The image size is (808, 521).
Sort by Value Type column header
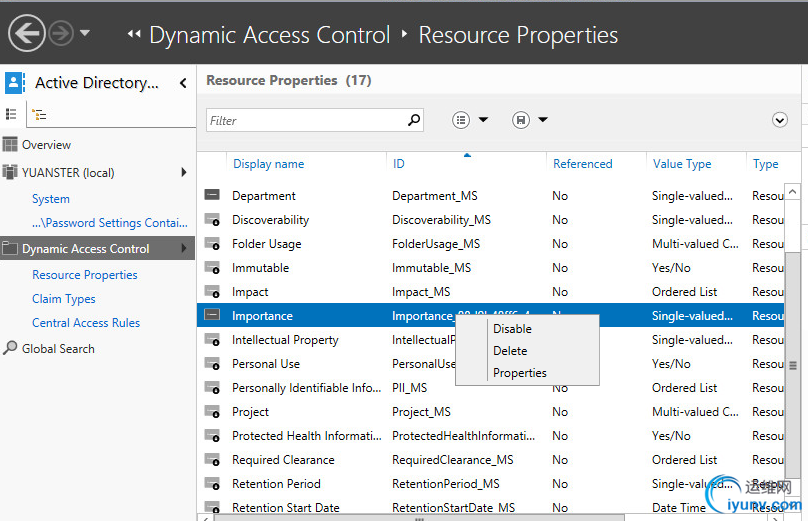682,164
